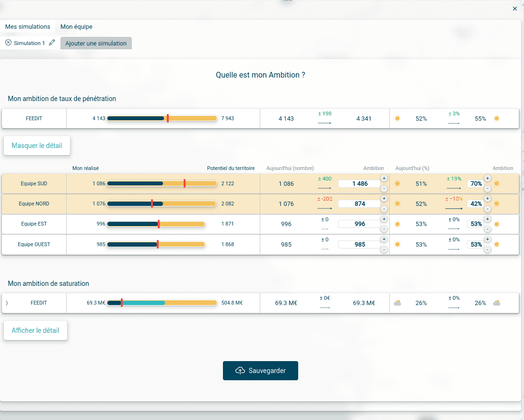
Task: Click red marker on Equipe EST slider
Action: pyautogui.click(x=159, y=224)
